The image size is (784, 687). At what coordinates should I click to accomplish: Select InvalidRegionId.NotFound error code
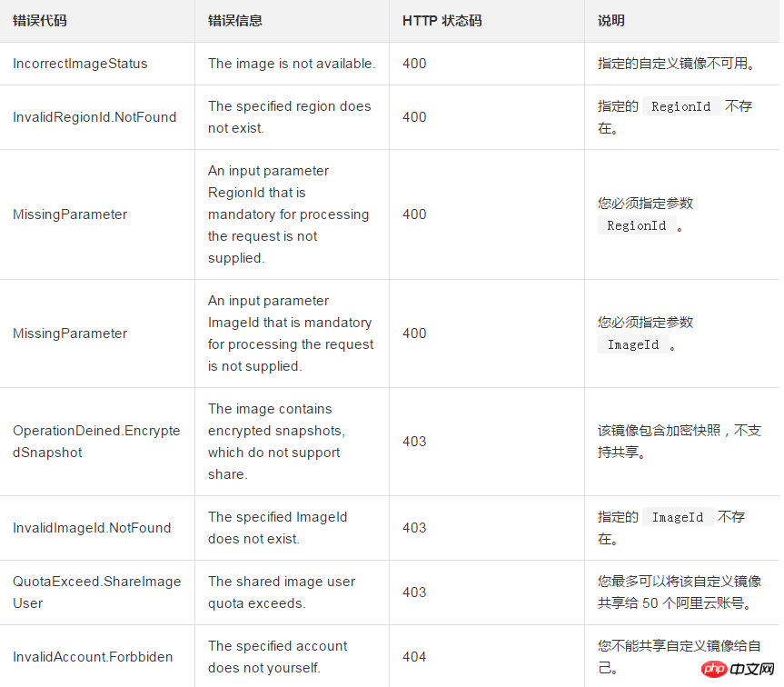coord(94,117)
